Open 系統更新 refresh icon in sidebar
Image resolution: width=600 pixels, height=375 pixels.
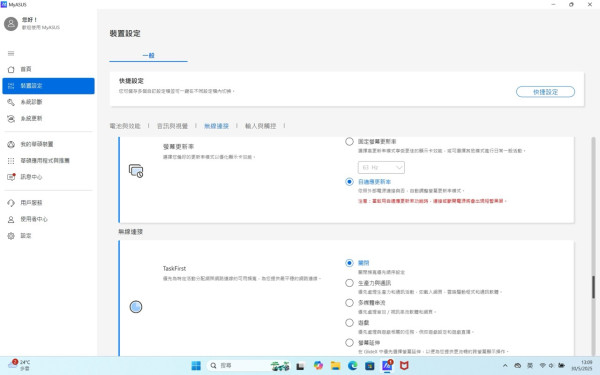pos(11,119)
